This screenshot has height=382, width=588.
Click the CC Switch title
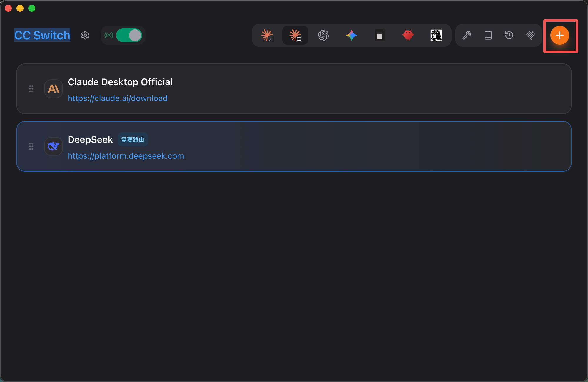coord(42,35)
